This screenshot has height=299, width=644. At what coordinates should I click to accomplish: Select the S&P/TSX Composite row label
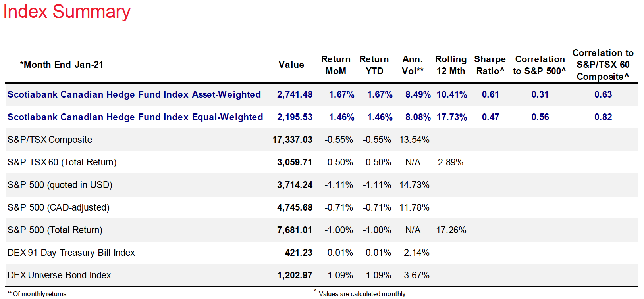coord(50,140)
